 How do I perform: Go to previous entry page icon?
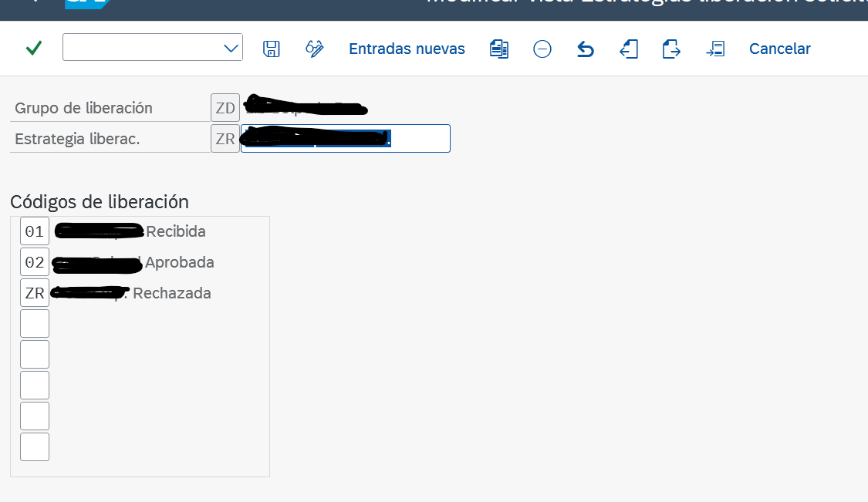629,49
